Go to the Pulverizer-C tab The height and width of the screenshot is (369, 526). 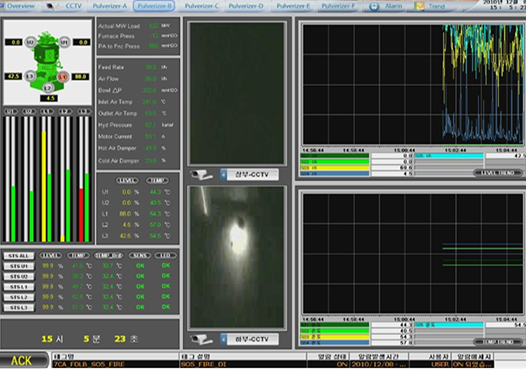tap(202, 6)
